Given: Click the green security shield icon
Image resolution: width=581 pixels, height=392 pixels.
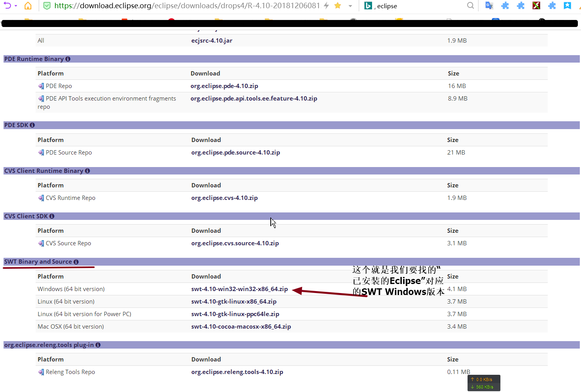Looking at the screenshot, I should 47,6.
